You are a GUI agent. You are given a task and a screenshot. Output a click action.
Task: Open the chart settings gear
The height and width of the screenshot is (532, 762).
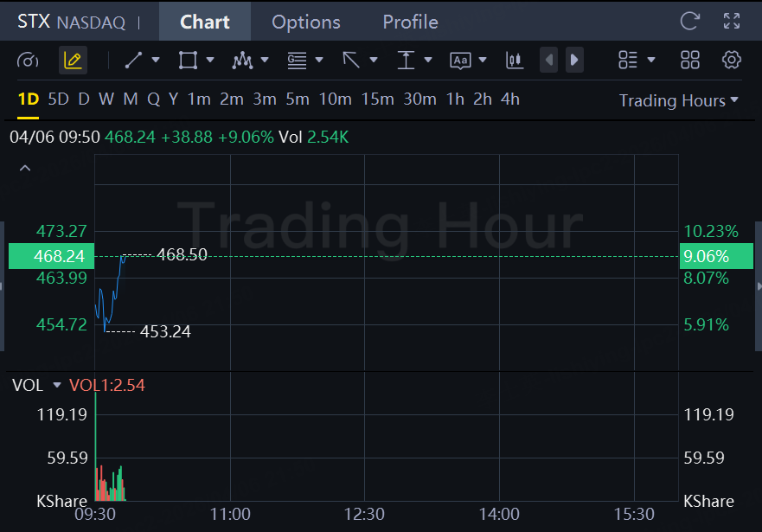click(x=732, y=60)
